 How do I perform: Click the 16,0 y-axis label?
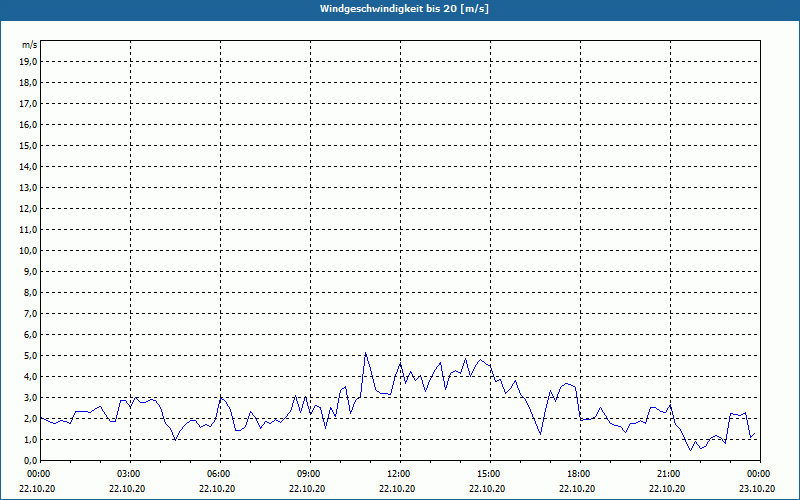point(28,124)
